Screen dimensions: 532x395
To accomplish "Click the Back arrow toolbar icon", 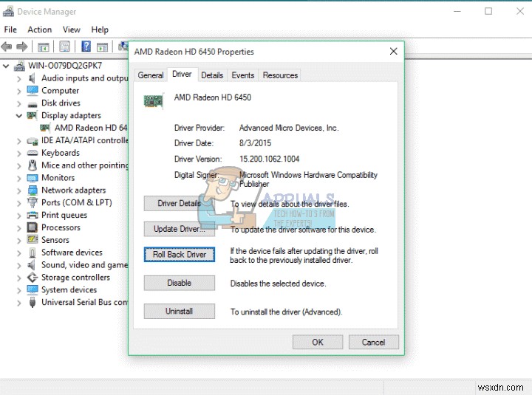I will pos(7,46).
